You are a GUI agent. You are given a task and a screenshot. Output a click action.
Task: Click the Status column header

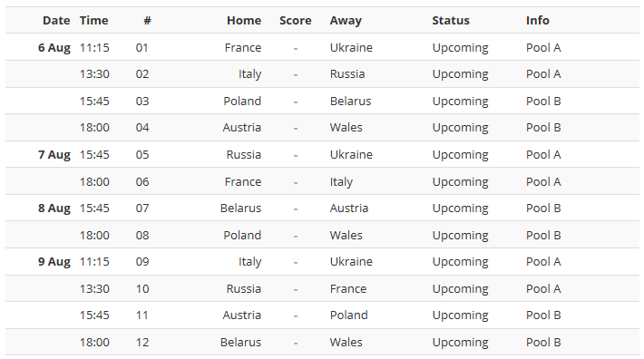(451, 21)
